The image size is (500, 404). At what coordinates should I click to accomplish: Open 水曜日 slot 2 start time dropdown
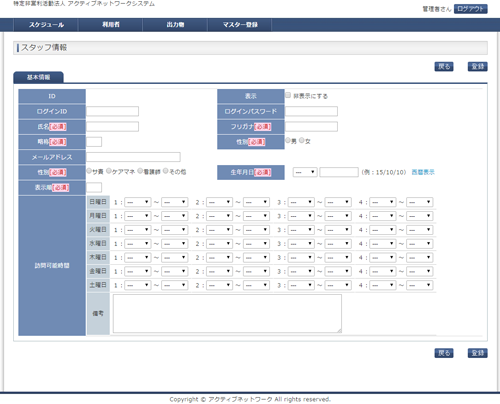[219, 244]
